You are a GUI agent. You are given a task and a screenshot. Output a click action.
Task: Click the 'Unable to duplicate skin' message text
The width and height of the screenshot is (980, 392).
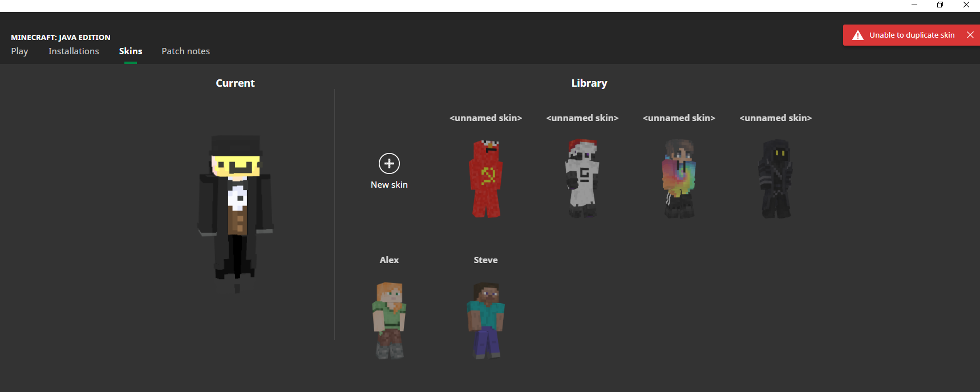[912, 35]
